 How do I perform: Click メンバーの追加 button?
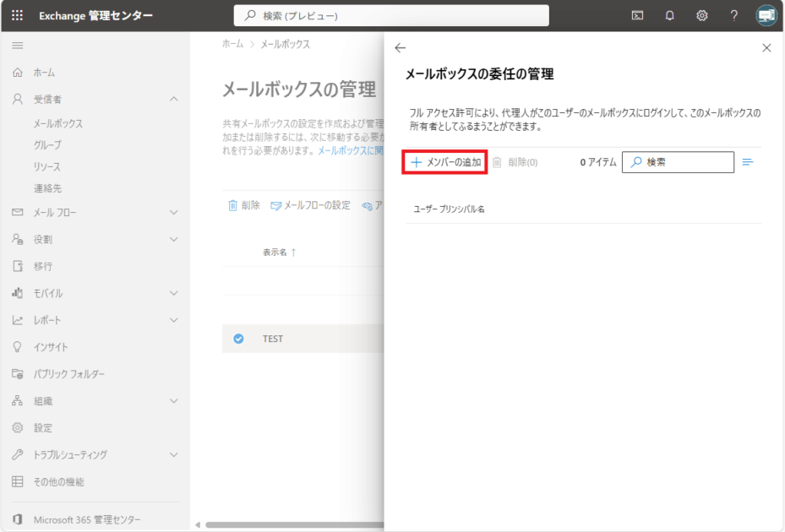[444, 162]
